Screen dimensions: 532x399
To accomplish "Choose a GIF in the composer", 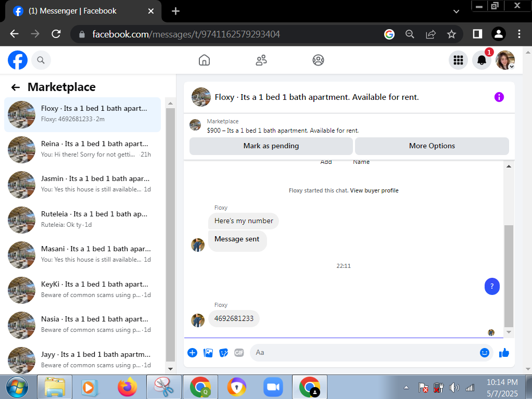I will [239, 353].
